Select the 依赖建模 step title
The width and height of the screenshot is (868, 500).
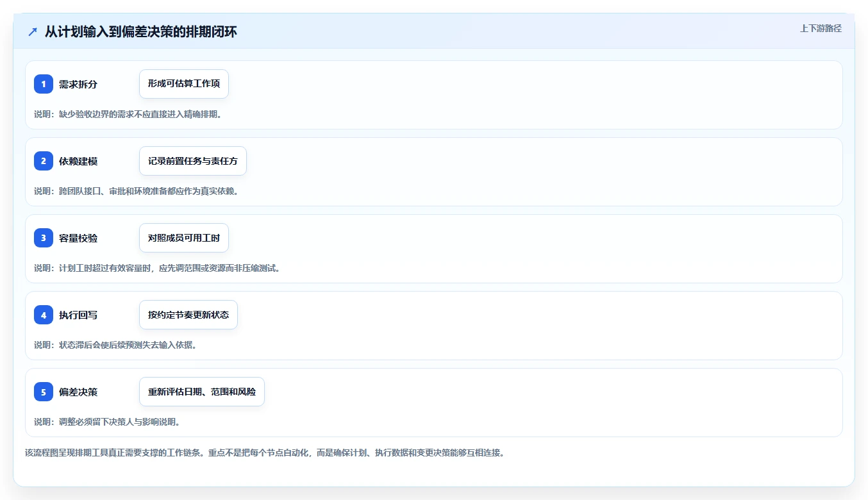tap(78, 161)
